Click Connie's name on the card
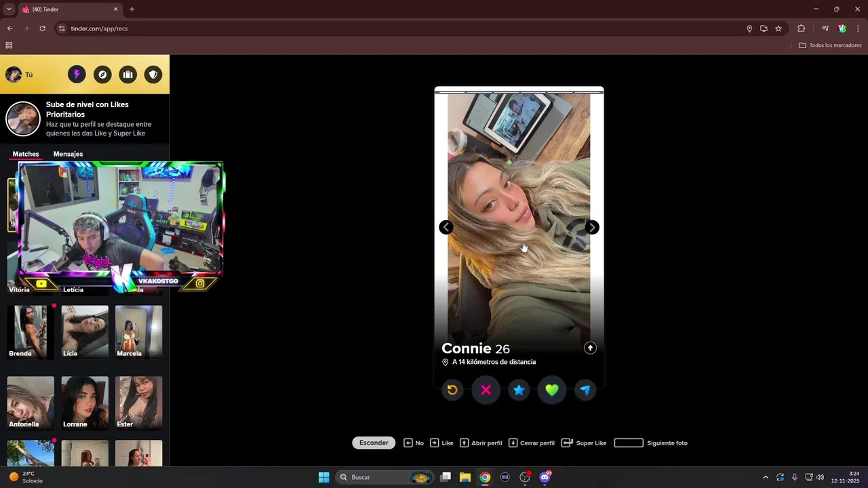Viewport: 868px width, 488px height. (466, 348)
